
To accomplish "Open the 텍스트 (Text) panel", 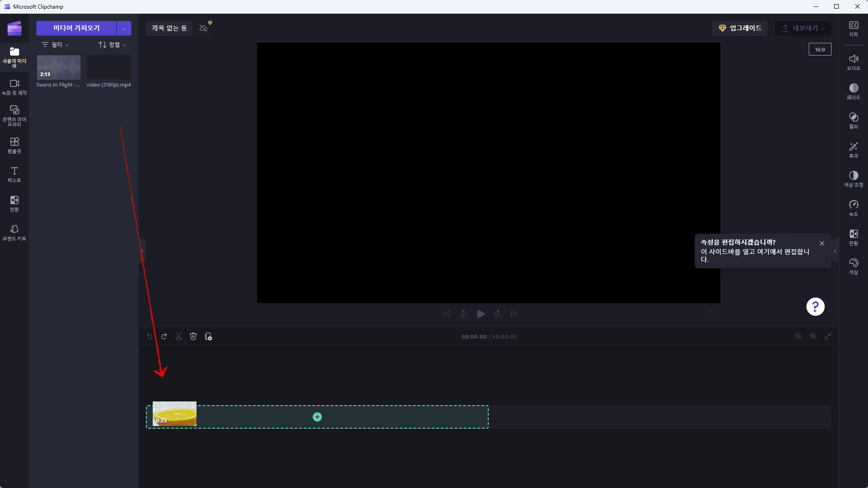I will (x=14, y=175).
